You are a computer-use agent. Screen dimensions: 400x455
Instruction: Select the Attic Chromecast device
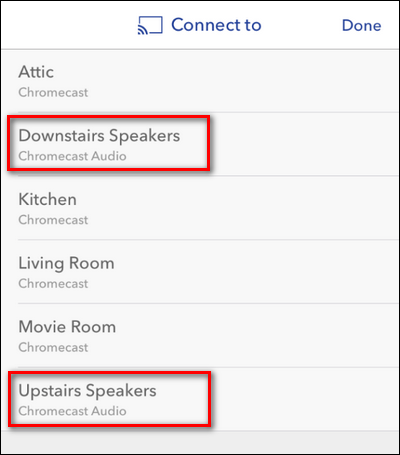click(x=200, y=81)
